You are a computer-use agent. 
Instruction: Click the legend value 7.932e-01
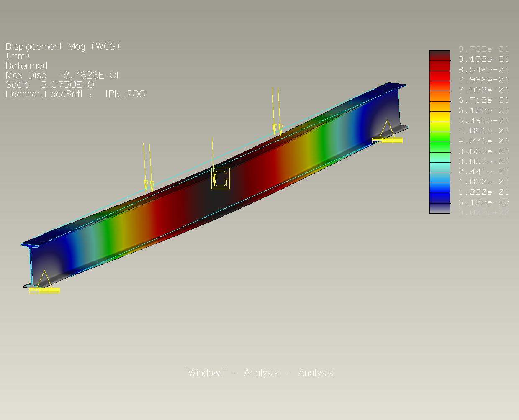click(x=484, y=80)
